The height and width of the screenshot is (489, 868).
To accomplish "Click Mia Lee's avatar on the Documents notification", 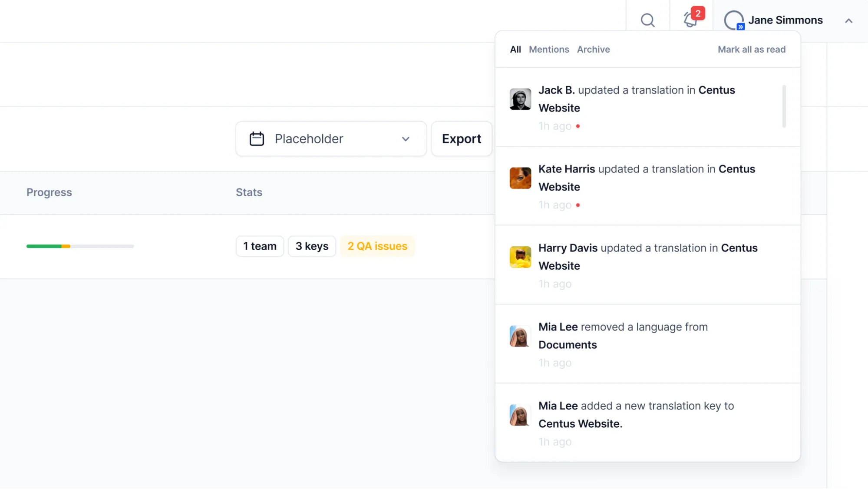I will tap(520, 336).
